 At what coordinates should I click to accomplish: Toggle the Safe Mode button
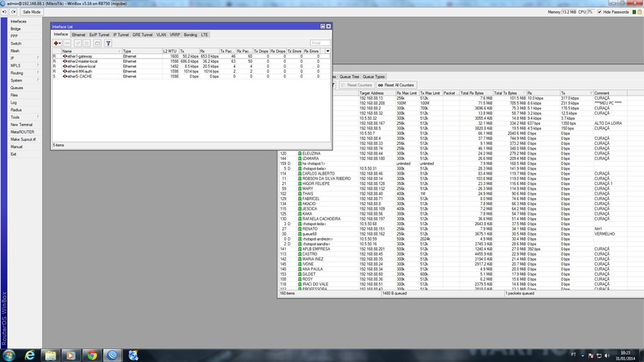coord(31,13)
